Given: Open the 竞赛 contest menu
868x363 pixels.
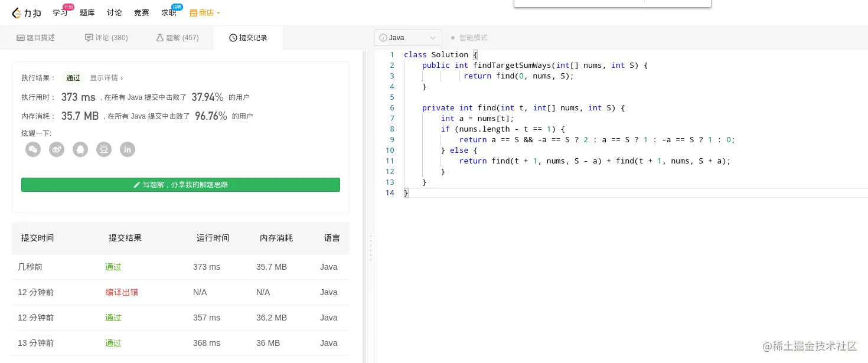Looking at the screenshot, I should tap(142, 13).
